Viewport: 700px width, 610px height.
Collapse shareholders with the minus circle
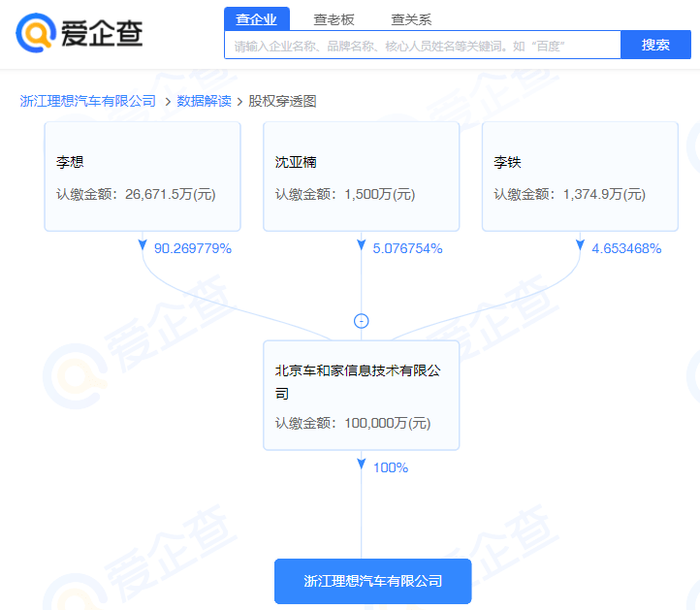362,321
